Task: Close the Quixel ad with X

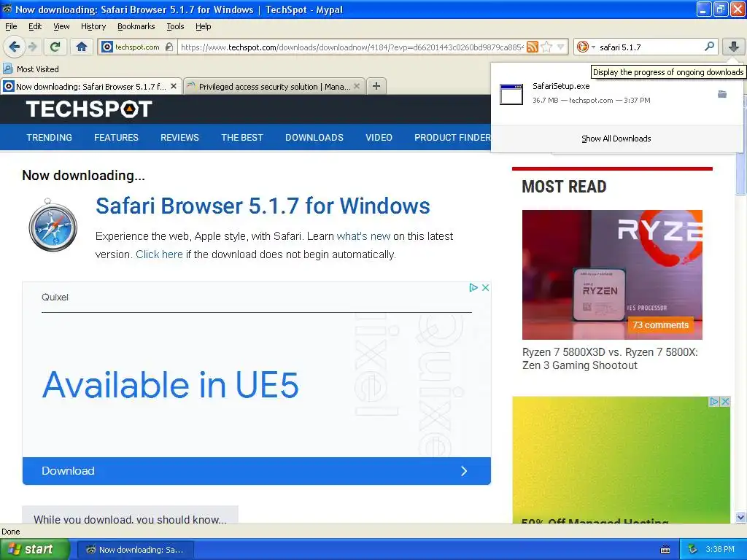Action: 485,287
